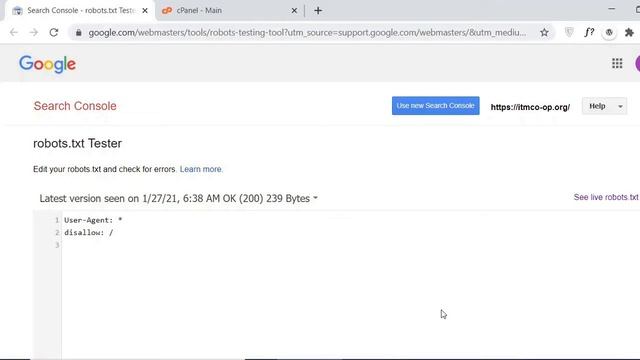Go forward with the browser forward arrow
The image size is (640, 360).
tap(34, 32)
